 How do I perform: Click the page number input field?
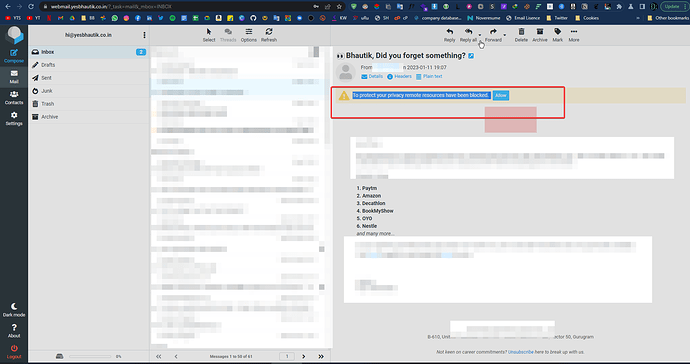click(287, 357)
